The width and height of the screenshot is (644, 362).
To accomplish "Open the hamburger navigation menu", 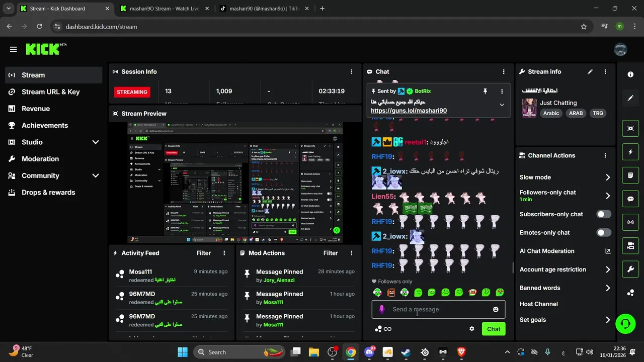I will (14, 49).
